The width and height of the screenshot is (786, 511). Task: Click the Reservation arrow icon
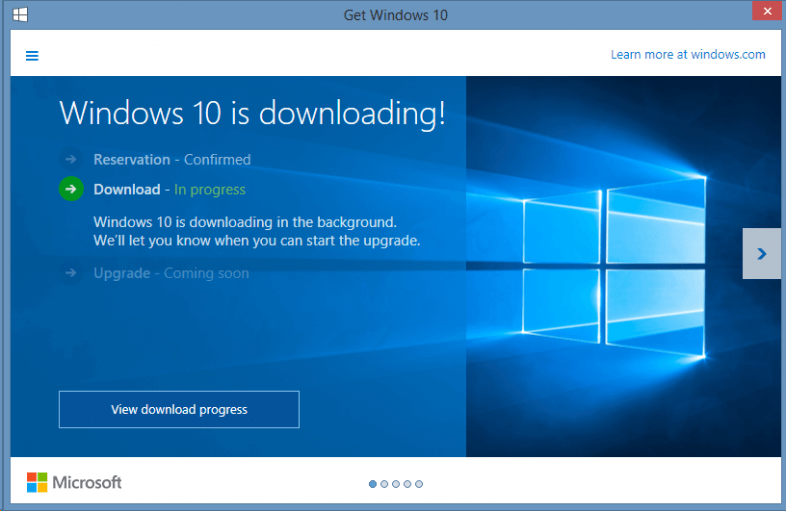(71, 159)
